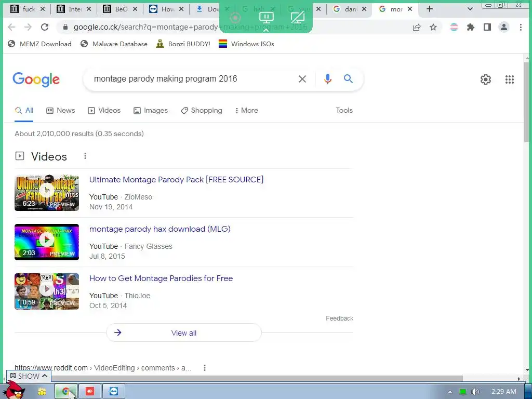Play the 0:59 video thumbnail
532x399 pixels.
(47, 291)
